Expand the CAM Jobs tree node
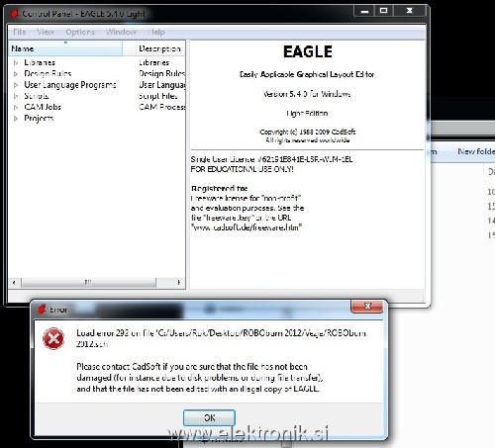Screen dimensions: 495x448 [x=16, y=107]
